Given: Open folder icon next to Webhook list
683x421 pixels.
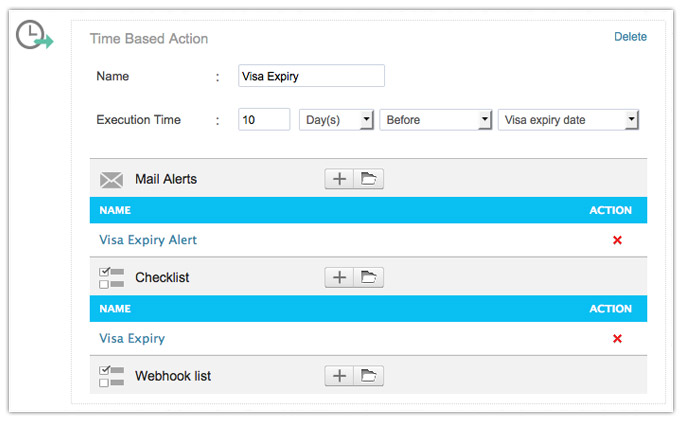Looking at the screenshot, I should (369, 376).
